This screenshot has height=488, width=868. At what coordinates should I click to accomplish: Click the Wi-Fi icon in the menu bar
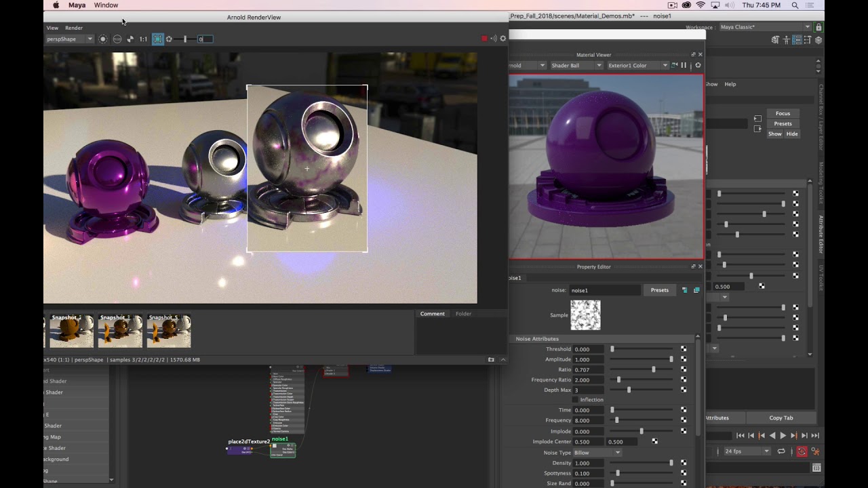701,5
